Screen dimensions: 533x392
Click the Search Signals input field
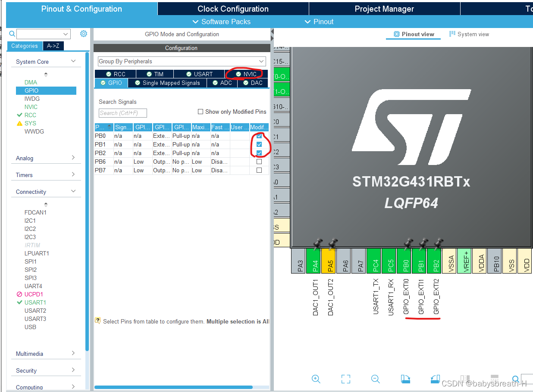pyautogui.click(x=123, y=113)
